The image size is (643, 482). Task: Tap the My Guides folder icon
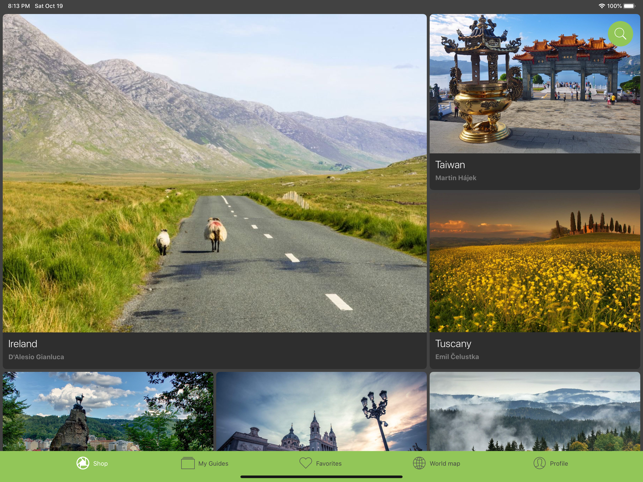pos(188,463)
